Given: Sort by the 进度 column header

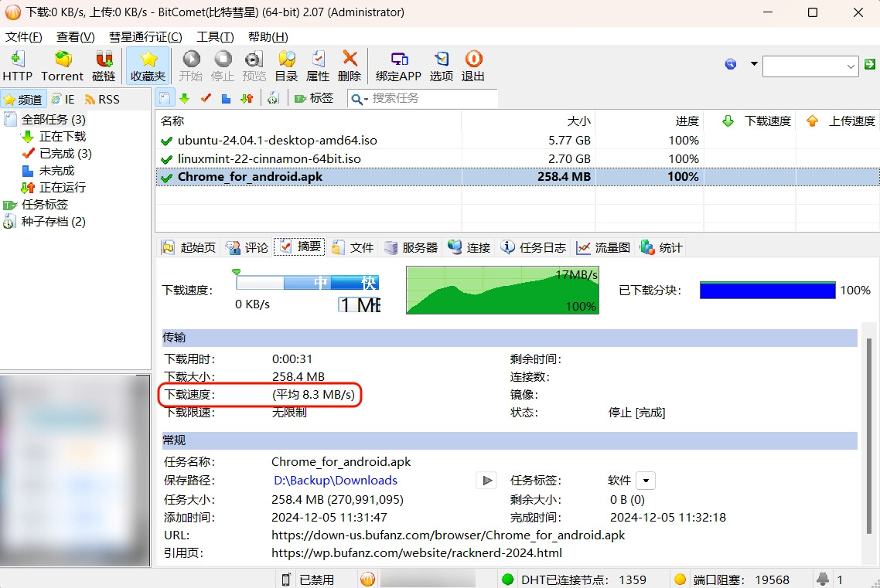Looking at the screenshot, I should tap(650, 121).
